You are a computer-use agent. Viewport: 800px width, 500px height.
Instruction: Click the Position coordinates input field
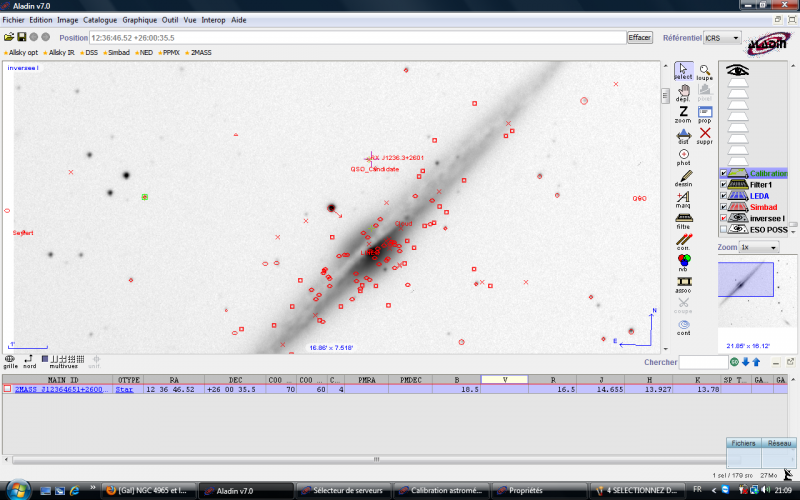[x=358, y=38]
